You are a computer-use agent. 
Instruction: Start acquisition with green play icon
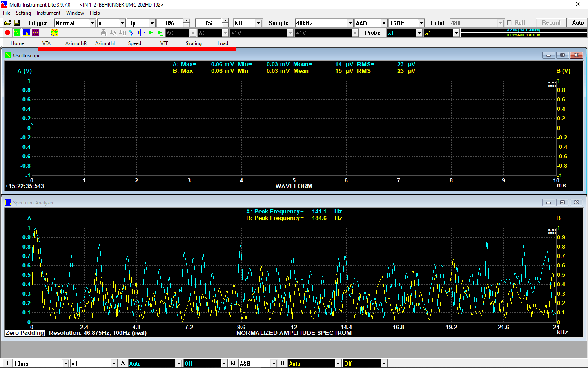[x=151, y=33]
